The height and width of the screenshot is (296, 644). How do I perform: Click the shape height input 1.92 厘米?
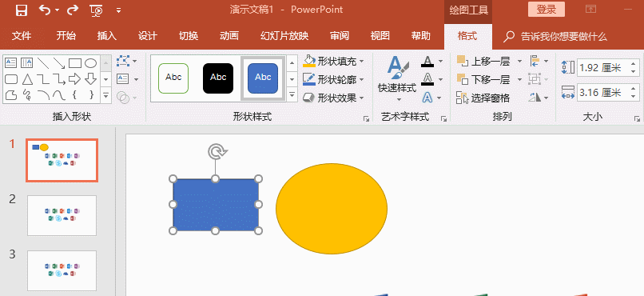coord(602,67)
